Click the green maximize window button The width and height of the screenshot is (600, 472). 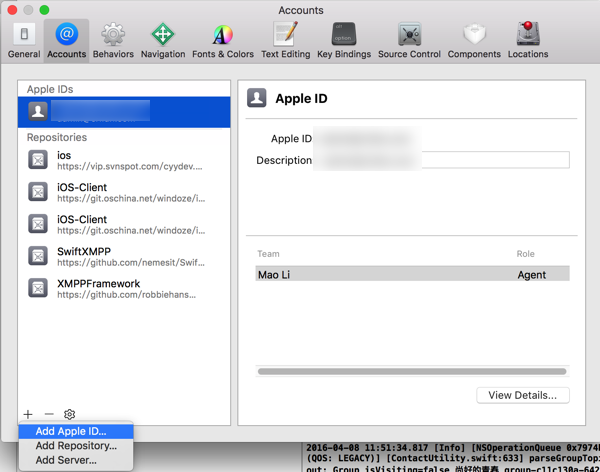44,10
